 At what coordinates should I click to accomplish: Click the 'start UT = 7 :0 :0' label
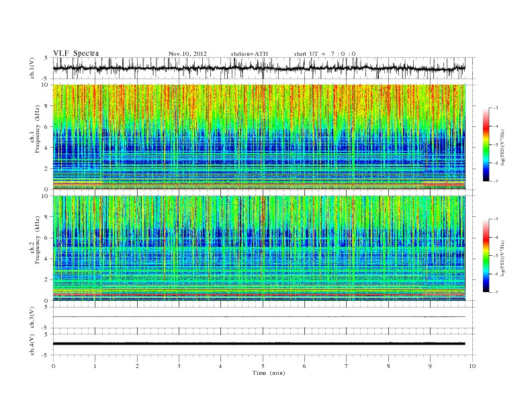(x=324, y=54)
